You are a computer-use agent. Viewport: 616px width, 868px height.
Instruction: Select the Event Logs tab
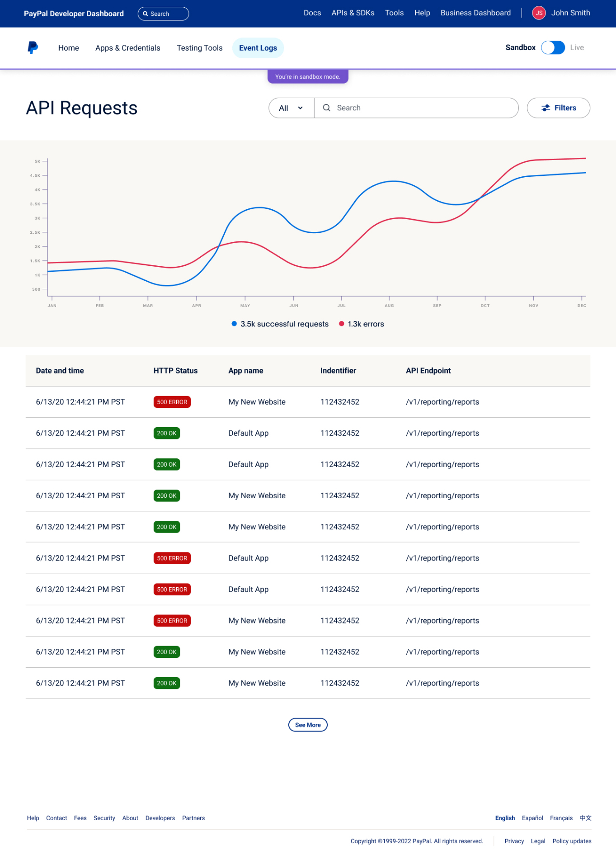(258, 48)
